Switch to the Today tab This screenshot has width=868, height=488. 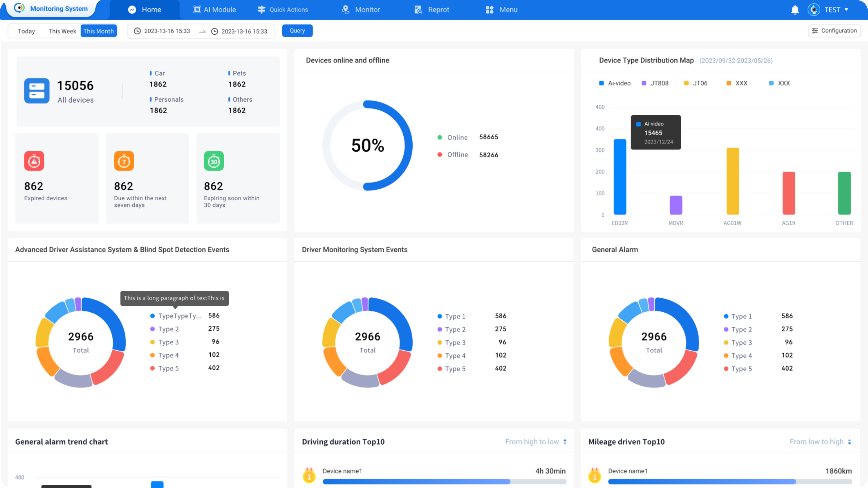click(26, 31)
